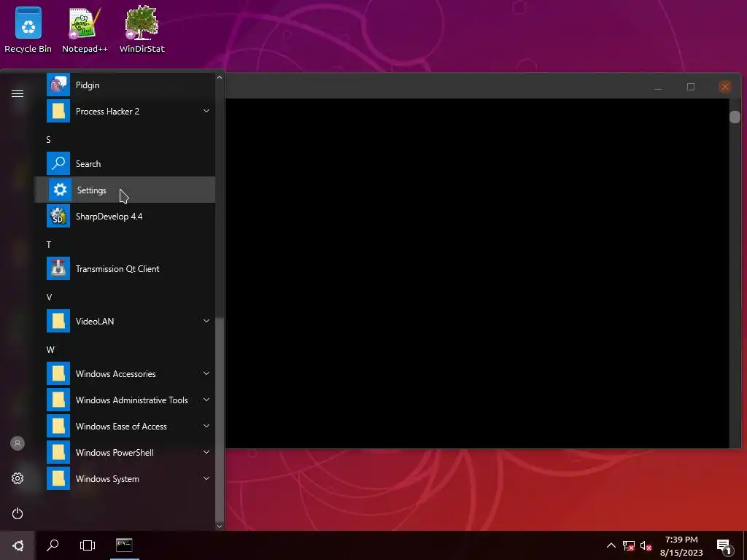Image resolution: width=747 pixels, height=560 pixels.
Task: Click Windows Ease of Access folder icon
Action: pos(58,426)
